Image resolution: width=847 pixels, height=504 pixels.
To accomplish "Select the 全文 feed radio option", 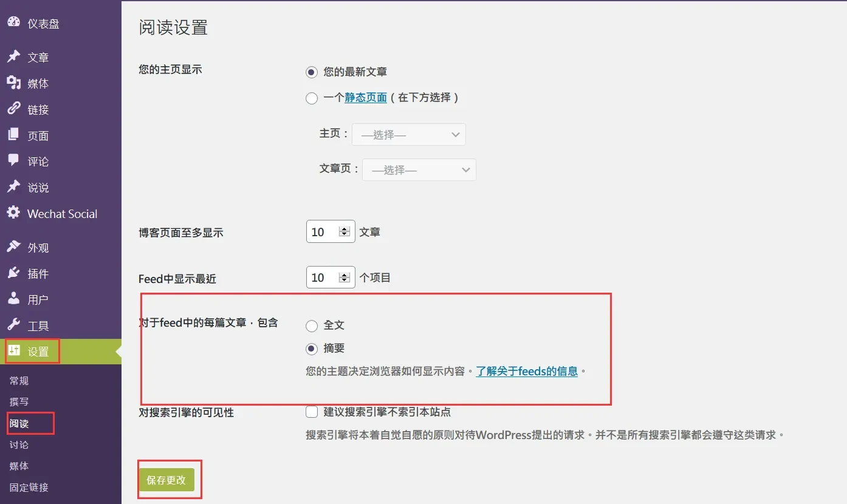I will point(312,326).
